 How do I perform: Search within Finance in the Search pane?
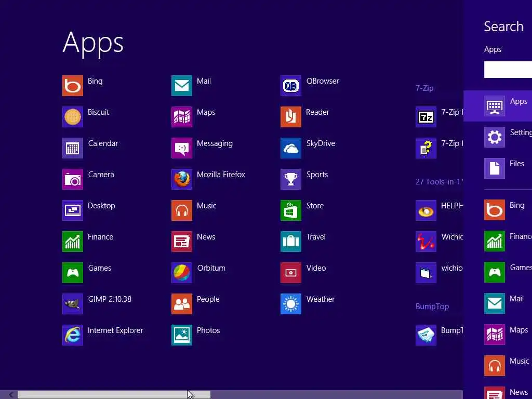pyautogui.click(x=498, y=241)
